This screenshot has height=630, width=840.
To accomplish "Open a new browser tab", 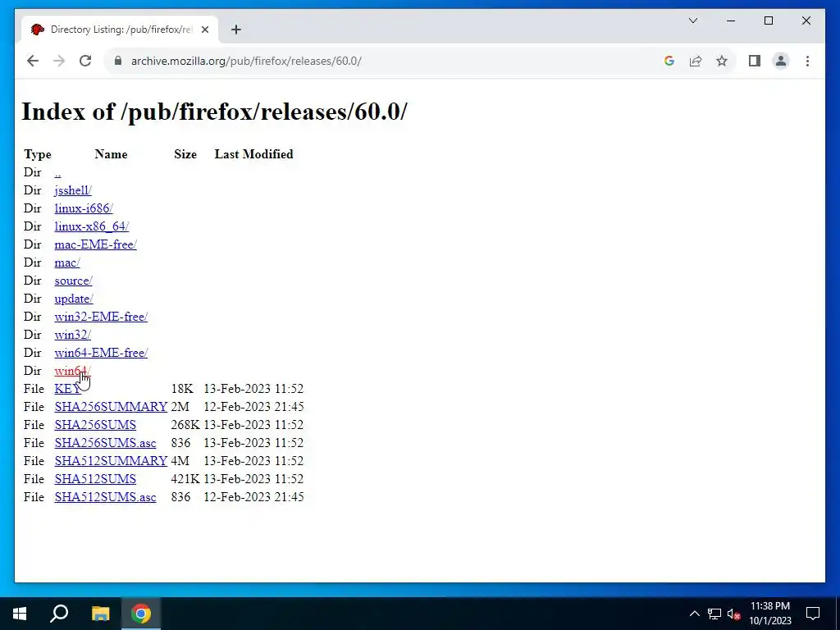I will tap(236, 30).
